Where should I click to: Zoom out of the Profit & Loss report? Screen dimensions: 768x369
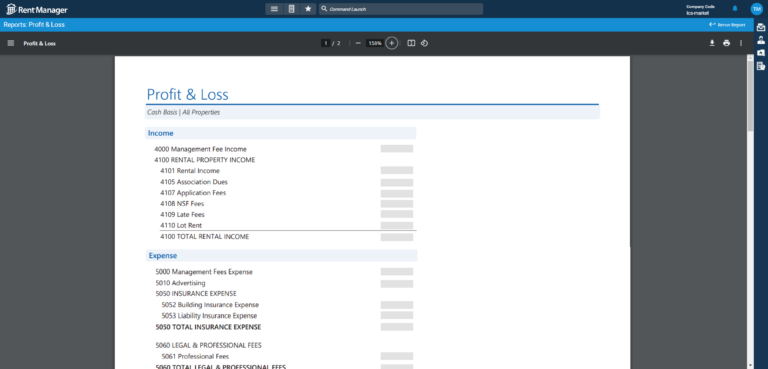(358, 43)
